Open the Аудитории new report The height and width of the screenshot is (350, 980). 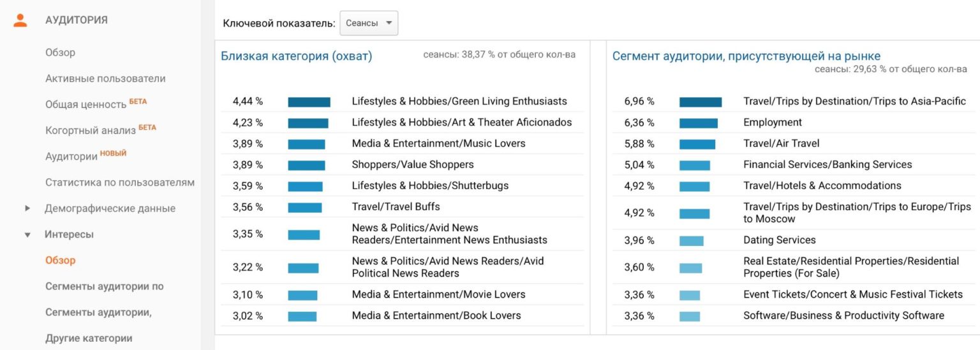72,156
